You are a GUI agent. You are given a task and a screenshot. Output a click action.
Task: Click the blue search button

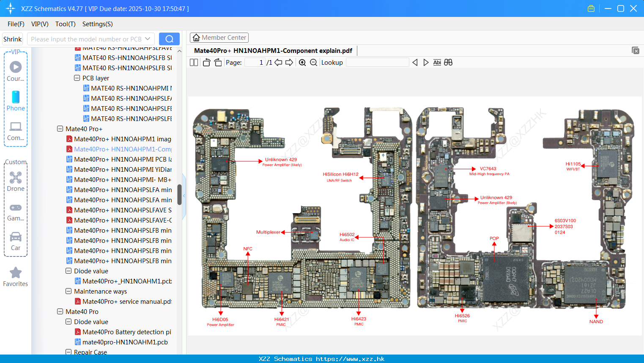click(169, 39)
